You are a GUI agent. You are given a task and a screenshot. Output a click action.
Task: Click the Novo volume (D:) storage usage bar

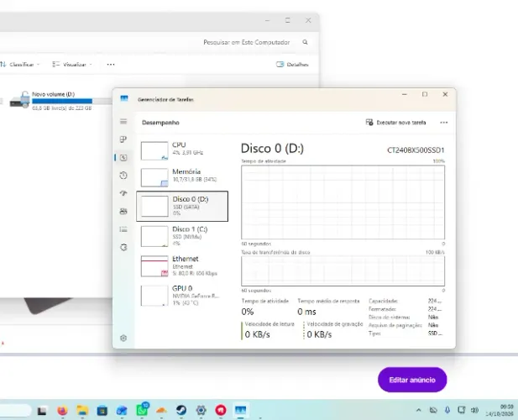click(71, 101)
